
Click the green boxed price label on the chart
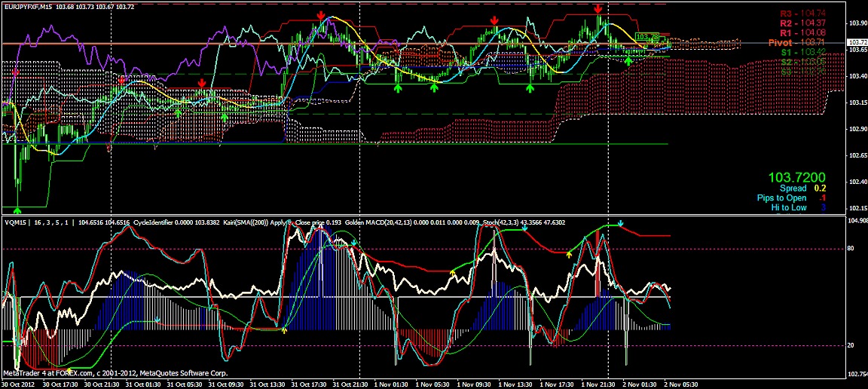pos(647,36)
